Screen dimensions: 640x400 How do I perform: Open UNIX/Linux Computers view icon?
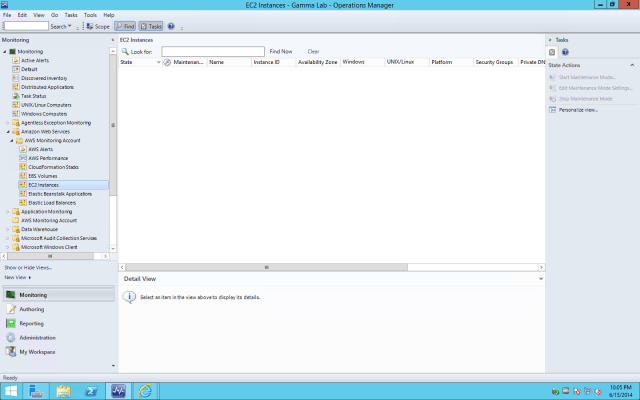pyautogui.click(x=16, y=105)
